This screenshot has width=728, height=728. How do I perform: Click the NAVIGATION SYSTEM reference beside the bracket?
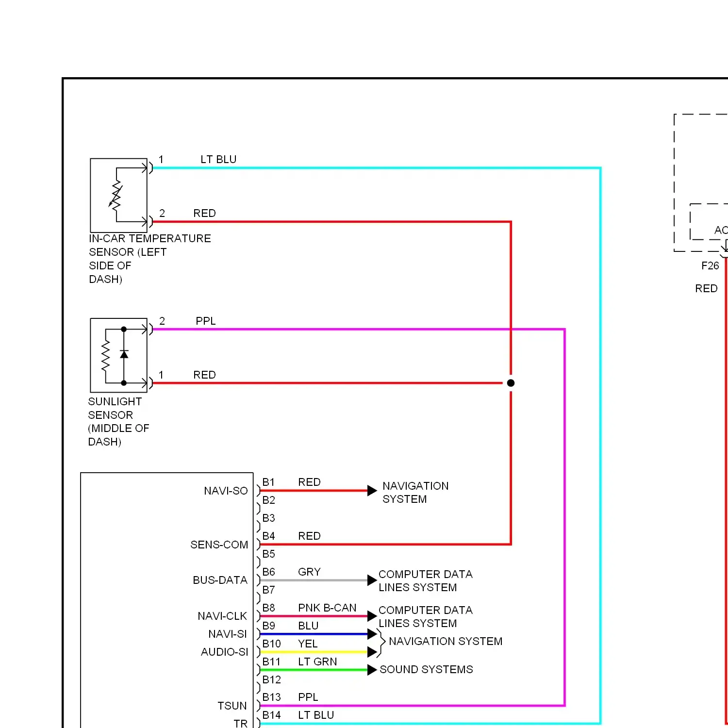[x=446, y=641]
